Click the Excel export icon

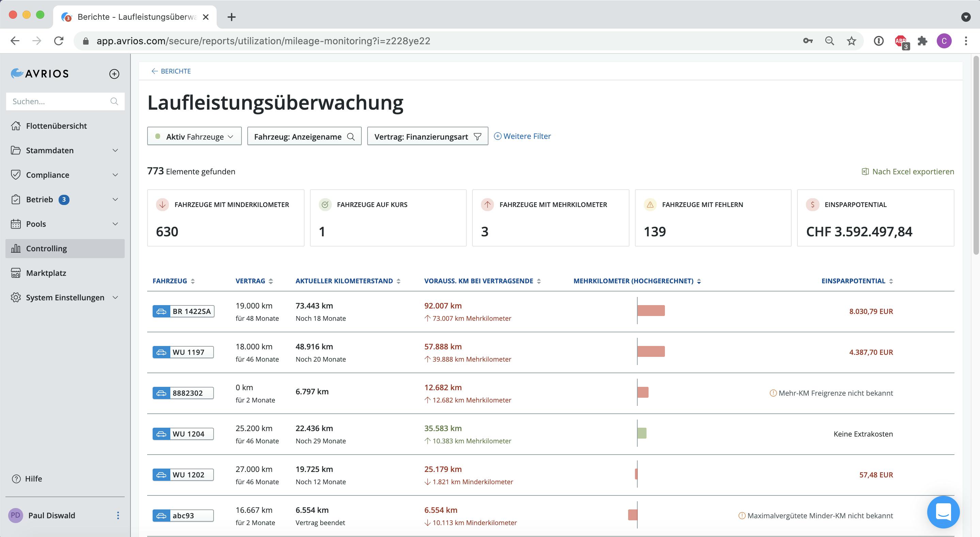[865, 172]
